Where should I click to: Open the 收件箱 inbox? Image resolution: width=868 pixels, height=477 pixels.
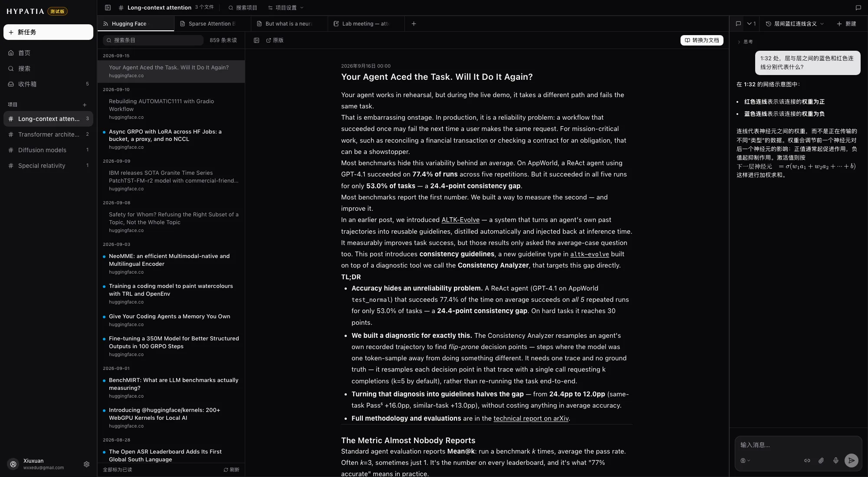point(48,84)
